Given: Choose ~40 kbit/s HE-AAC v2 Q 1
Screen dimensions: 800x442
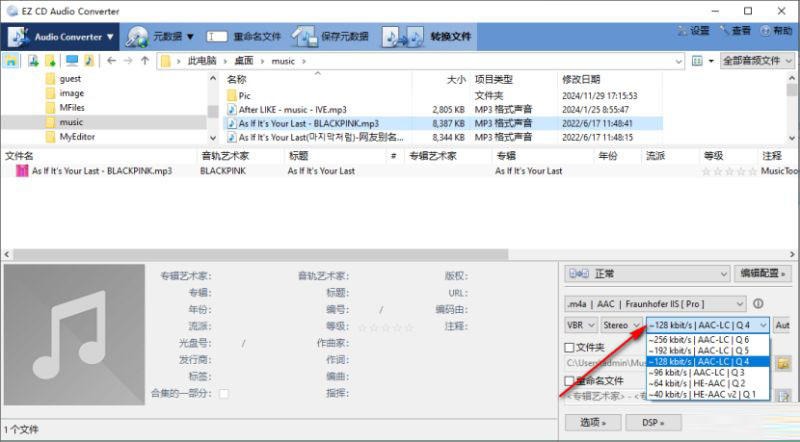Looking at the screenshot, I should 708,394.
